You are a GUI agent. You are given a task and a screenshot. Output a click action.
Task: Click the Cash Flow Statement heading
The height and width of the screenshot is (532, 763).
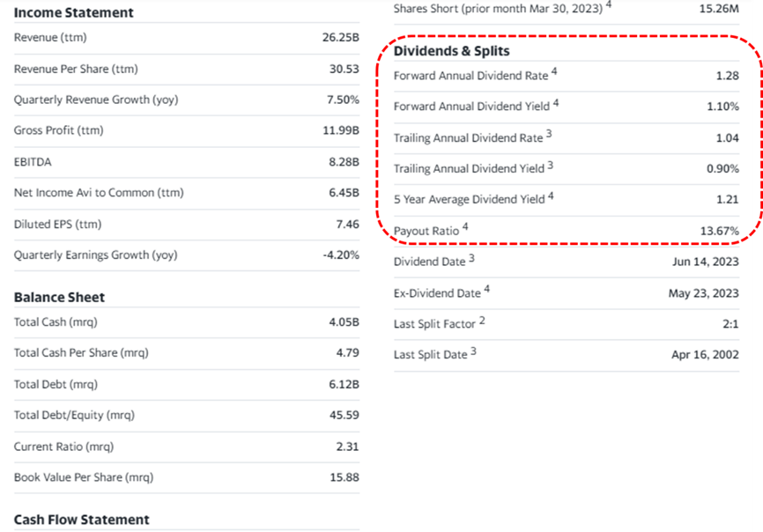tap(81, 520)
